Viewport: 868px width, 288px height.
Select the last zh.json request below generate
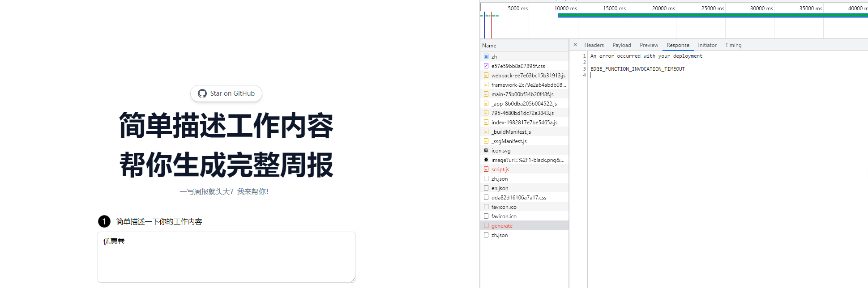524,235
